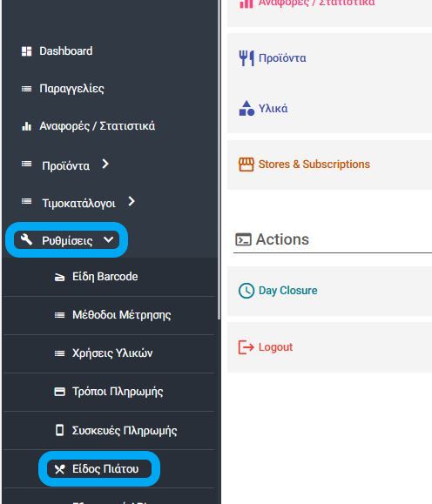Expand the Προϊόντα sidebar submenu chevron
432x504 pixels.
pos(105,165)
